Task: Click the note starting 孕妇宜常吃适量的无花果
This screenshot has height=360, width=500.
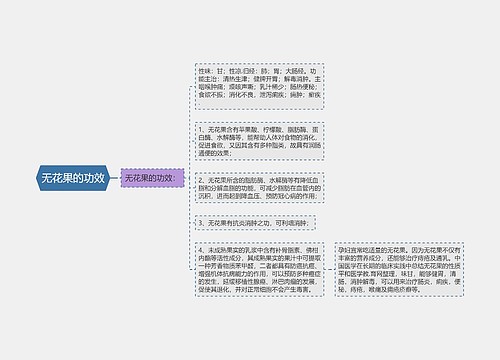Action: point(399,270)
